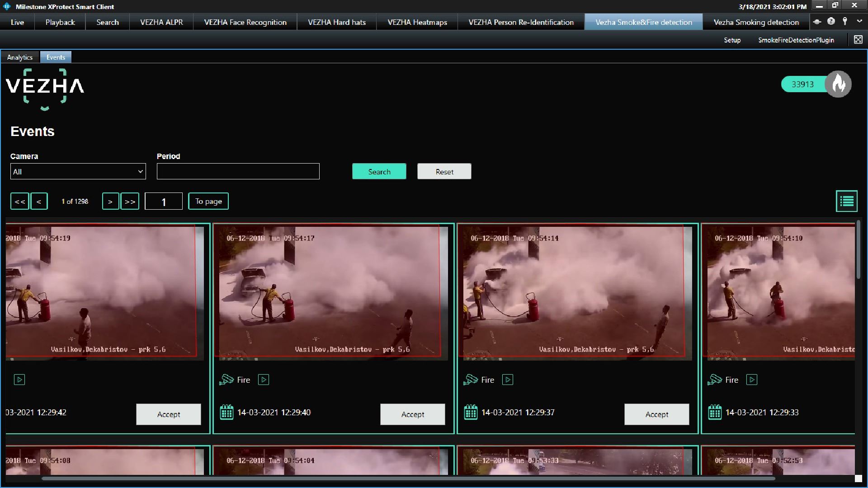Open second-row thumbnail stamped 09:53:33
Image resolution: width=868 pixels, height=488 pixels.
(577, 462)
